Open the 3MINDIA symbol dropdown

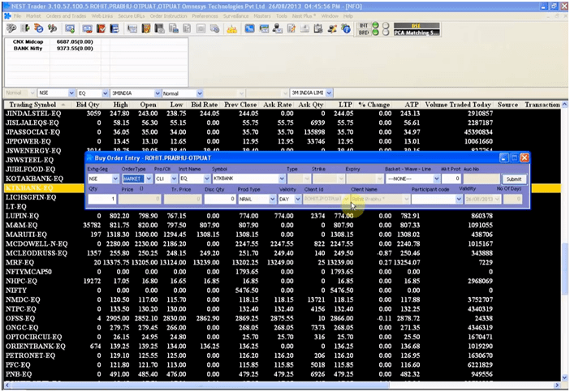(158, 93)
